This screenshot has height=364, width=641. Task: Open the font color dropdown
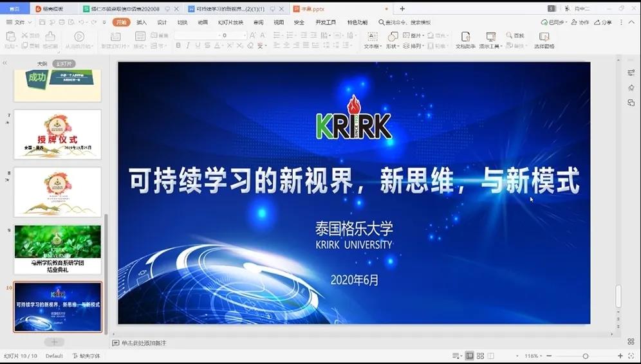coord(223,46)
